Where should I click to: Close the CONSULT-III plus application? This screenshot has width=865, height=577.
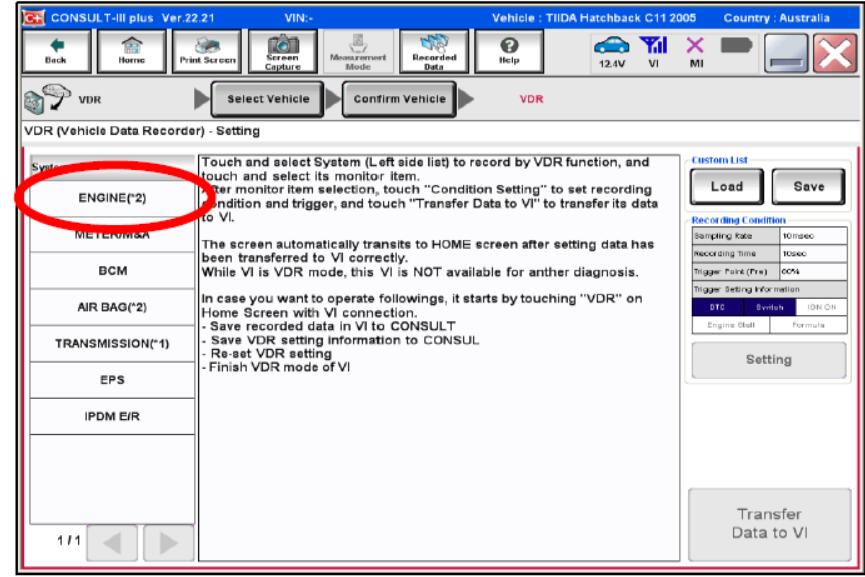(x=835, y=54)
